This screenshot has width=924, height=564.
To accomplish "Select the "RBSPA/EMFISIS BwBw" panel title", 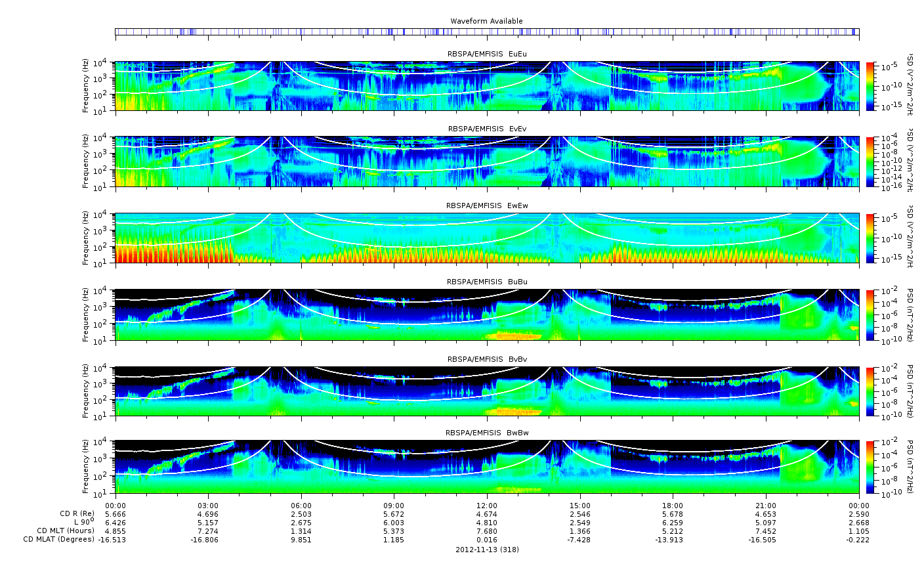I will click(x=486, y=433).
